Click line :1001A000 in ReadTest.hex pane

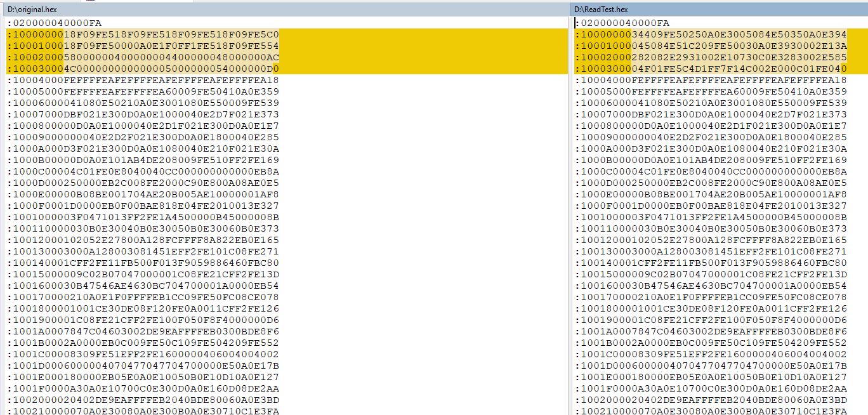711,331
